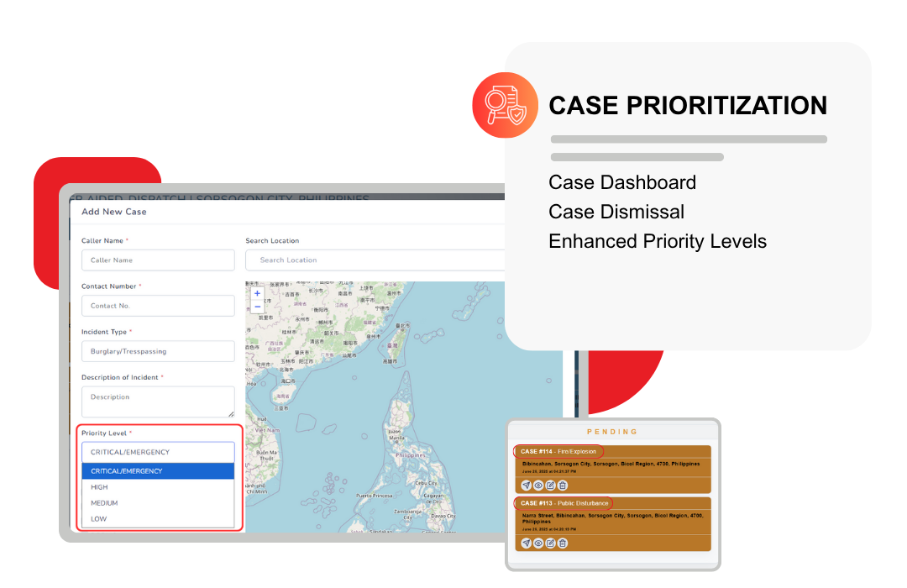Choose MEDIUM from the priority list
Image resolution: width=907 pixels, height=588 pixels.
(x=158, y=503)
